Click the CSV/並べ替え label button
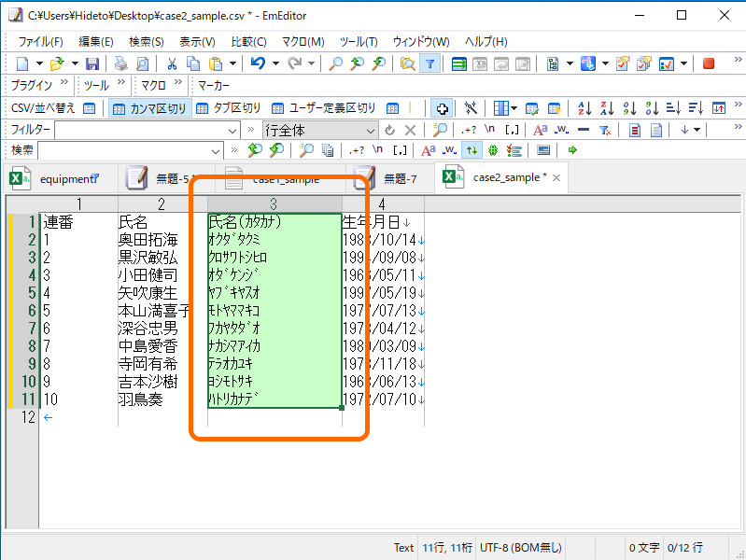This screenshot has height=560, width=746. 43,108
